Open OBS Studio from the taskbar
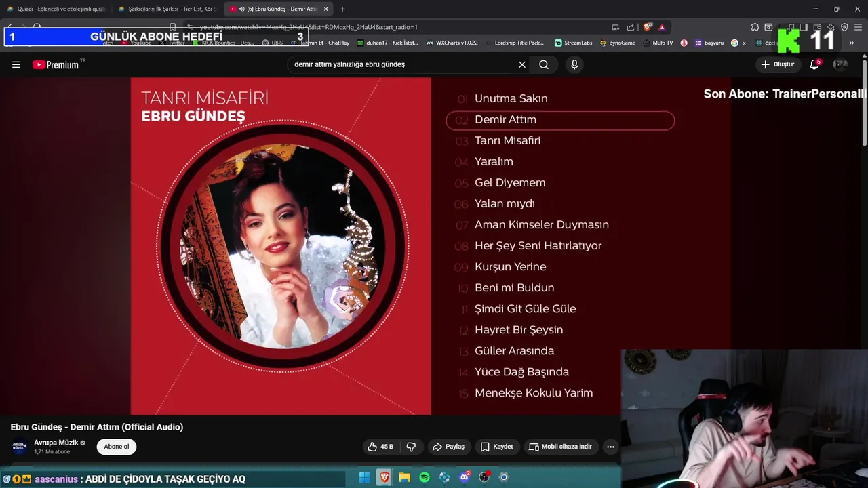868x488 pixels. [x=484, y=477]
